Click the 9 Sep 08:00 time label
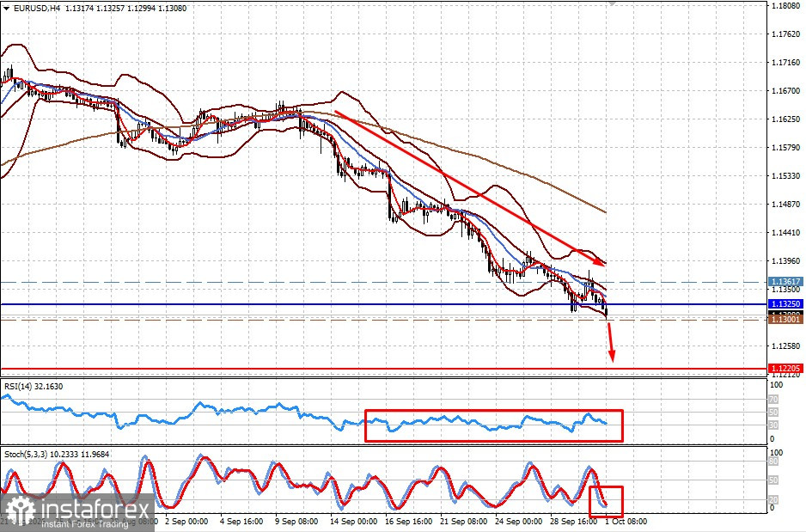The height and width of the screenshot is (532, 806). 296,521
